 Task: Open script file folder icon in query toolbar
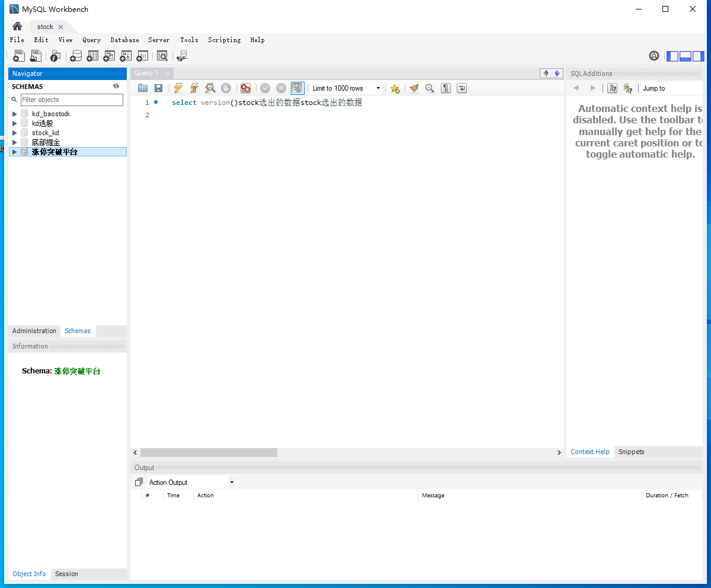click(x=143, y=88)
